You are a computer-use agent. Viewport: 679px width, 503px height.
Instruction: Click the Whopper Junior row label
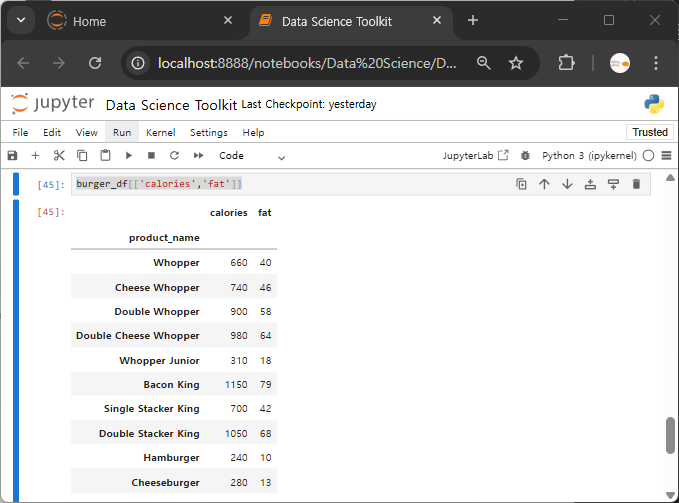point(159,361)
